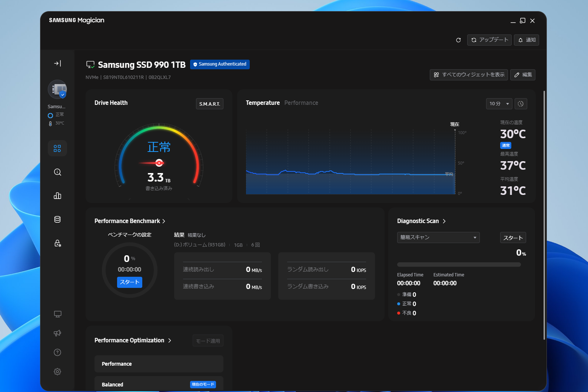Screen dimensions: 588x392
Task: Open the S.M.A.R.T. details button
Action: tap(210, 104)
